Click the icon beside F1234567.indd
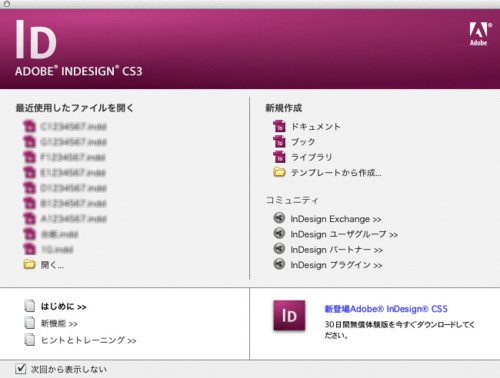 point(29,157)
